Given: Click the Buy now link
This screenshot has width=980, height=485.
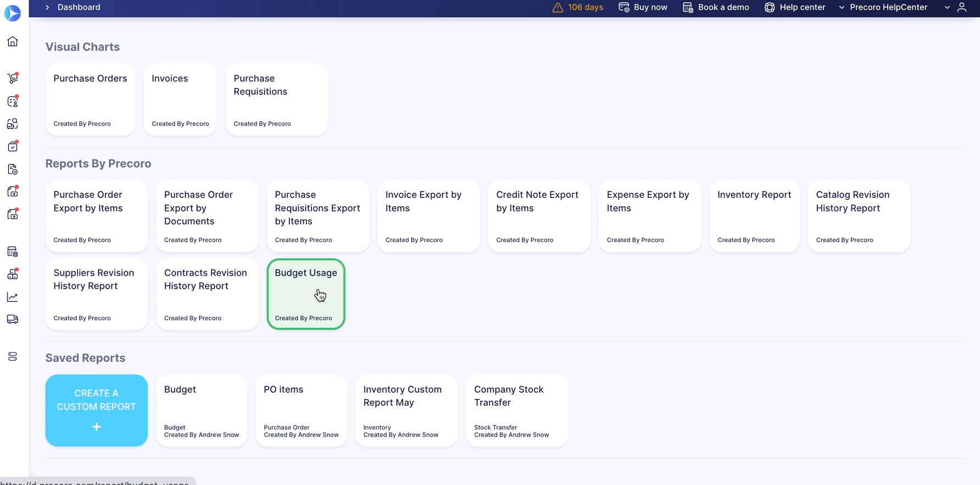Looking at the screenshot, I should pos(650,7).
